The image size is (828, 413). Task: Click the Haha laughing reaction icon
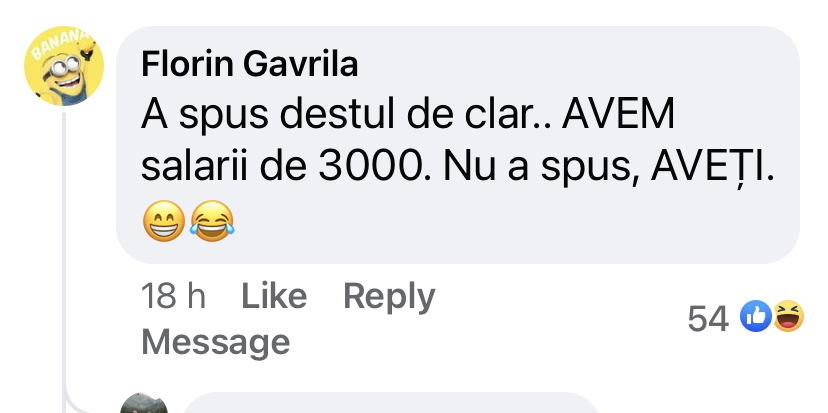(788, 316)
